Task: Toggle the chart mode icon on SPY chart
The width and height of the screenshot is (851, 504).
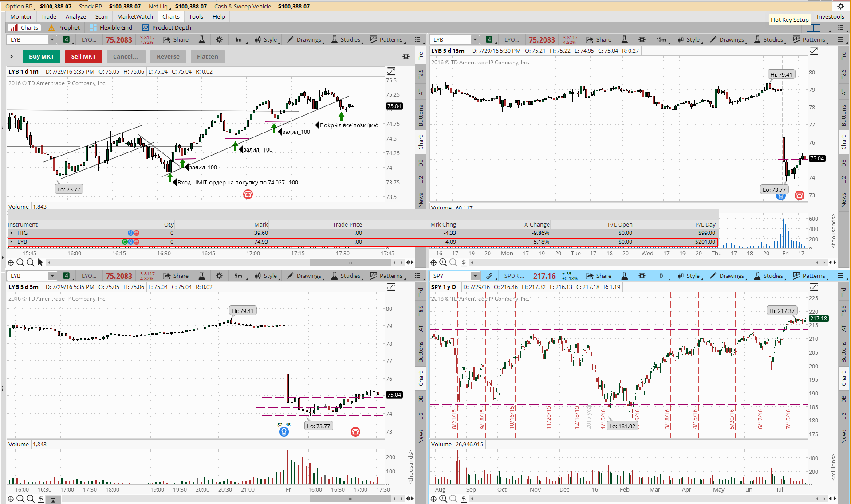Action: (814, 287)
